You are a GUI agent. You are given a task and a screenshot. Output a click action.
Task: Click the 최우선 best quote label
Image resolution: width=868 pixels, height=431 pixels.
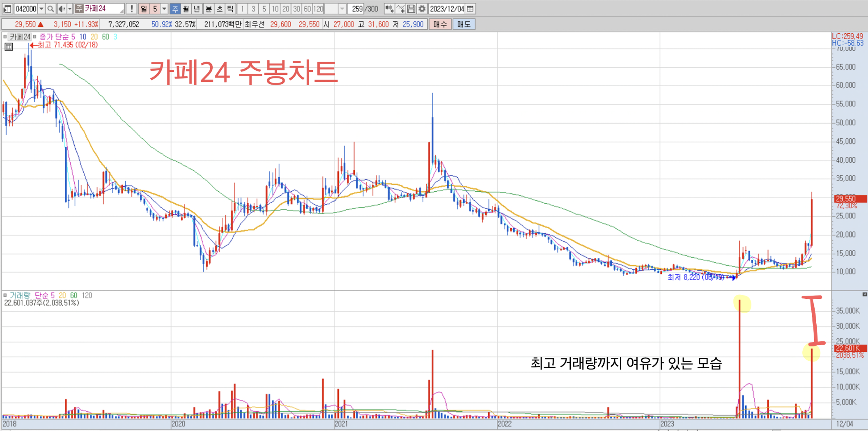(x=255, y=24)
